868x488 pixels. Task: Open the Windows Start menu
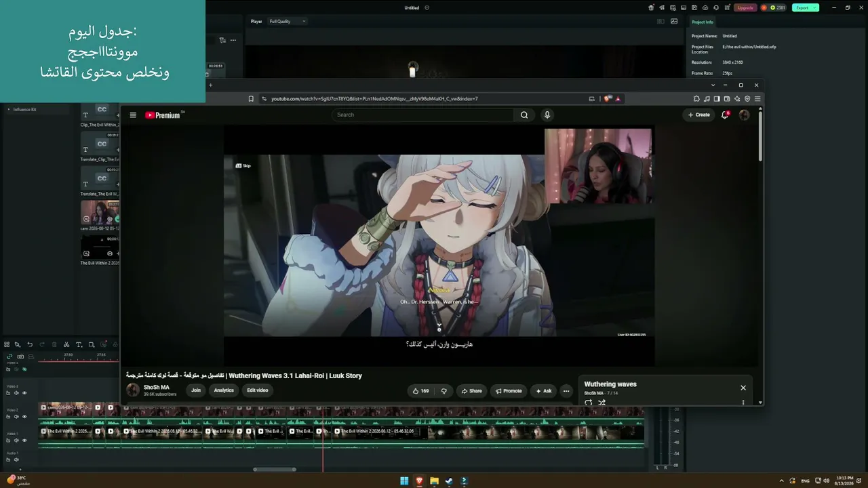point(404,481)
